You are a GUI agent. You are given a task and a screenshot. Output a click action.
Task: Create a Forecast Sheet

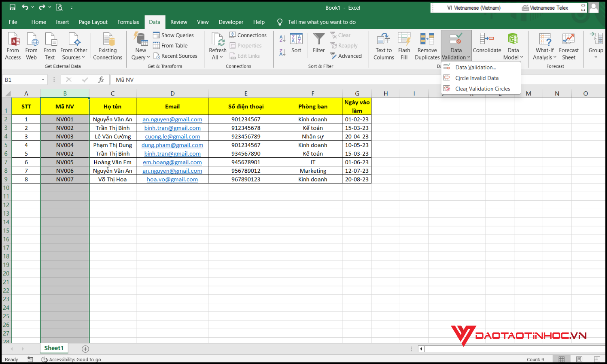pyautogui.click(x=569, y=46)
